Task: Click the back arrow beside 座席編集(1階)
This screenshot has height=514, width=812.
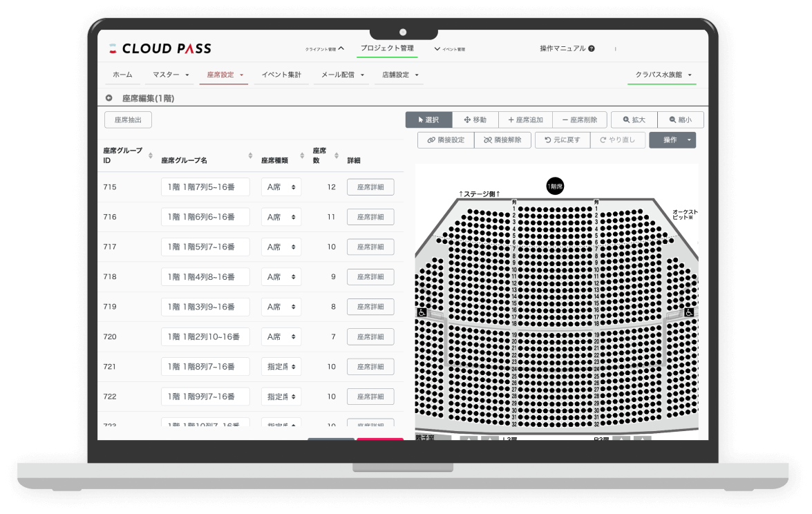Action: (x=109, y=98)
